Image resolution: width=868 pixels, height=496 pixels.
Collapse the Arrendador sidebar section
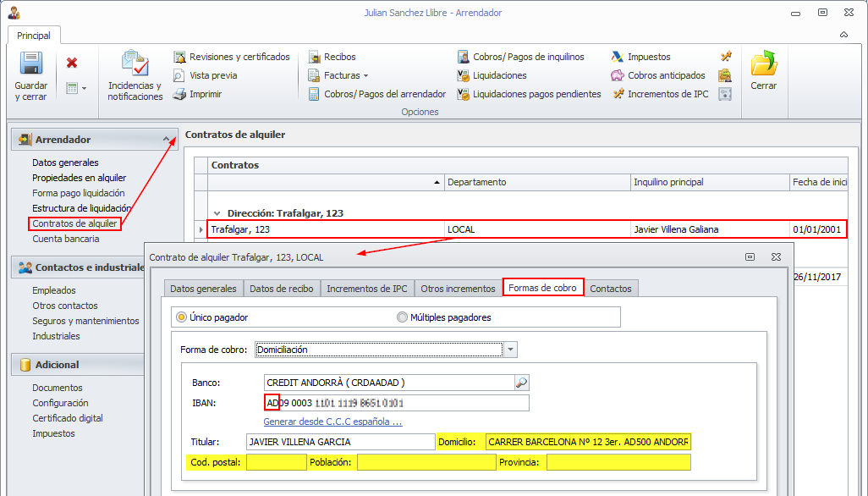coord(167,140)
